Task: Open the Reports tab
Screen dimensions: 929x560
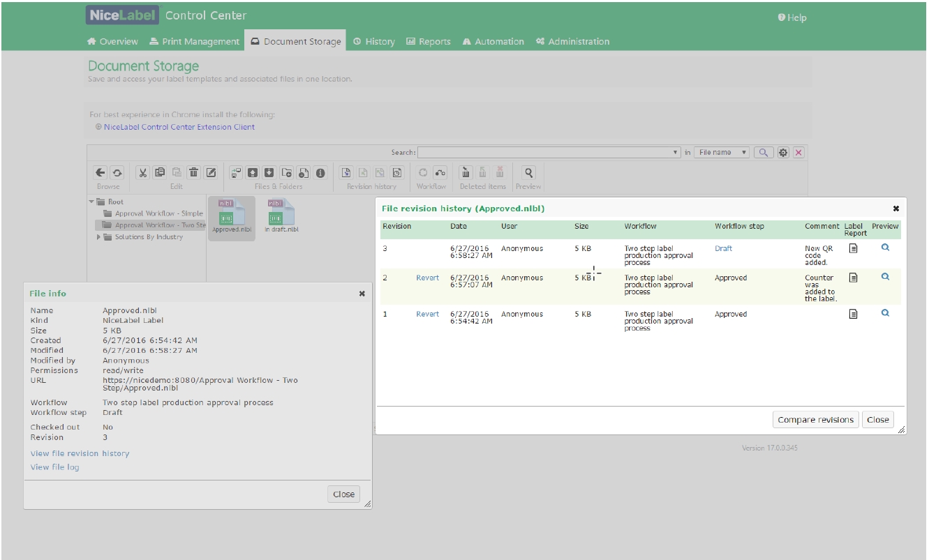Action: click(429, 42)
